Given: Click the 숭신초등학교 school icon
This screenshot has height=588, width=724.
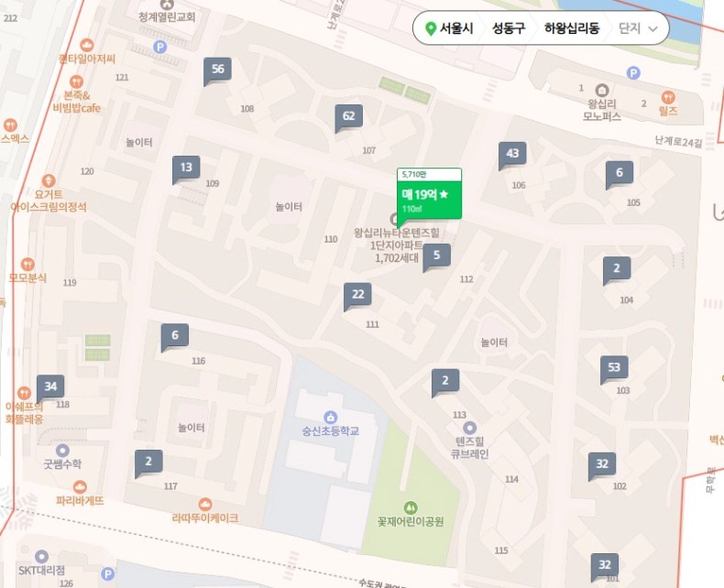Looking at the screenshot, I should [330, 418].
